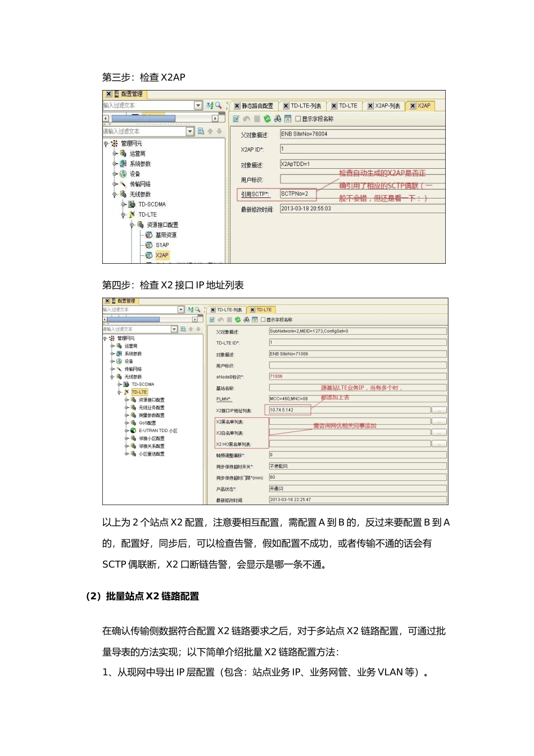
Task: Click the tree view icon above upper tree
Action: [x=201, y=132]
